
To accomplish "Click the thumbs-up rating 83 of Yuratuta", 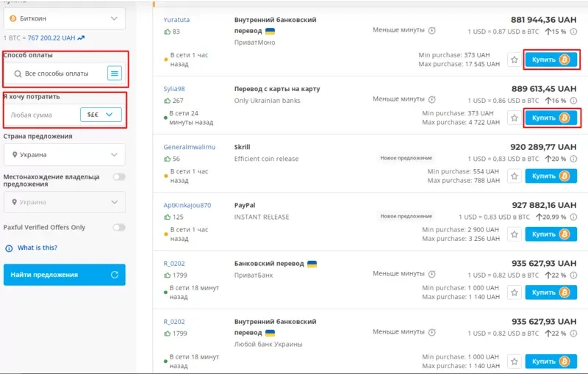I will (172, 32).
